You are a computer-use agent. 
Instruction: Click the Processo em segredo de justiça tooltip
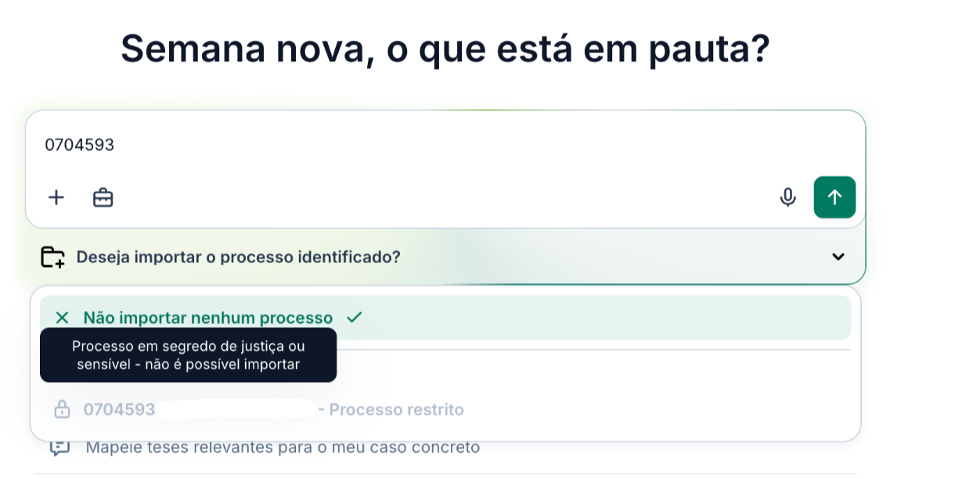click(188, 355)
